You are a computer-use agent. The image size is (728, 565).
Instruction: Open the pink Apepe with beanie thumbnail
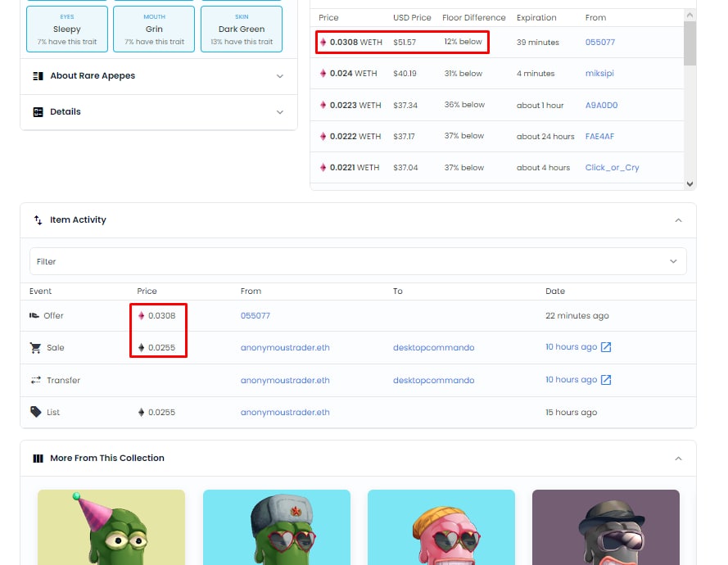click(441, 527)
